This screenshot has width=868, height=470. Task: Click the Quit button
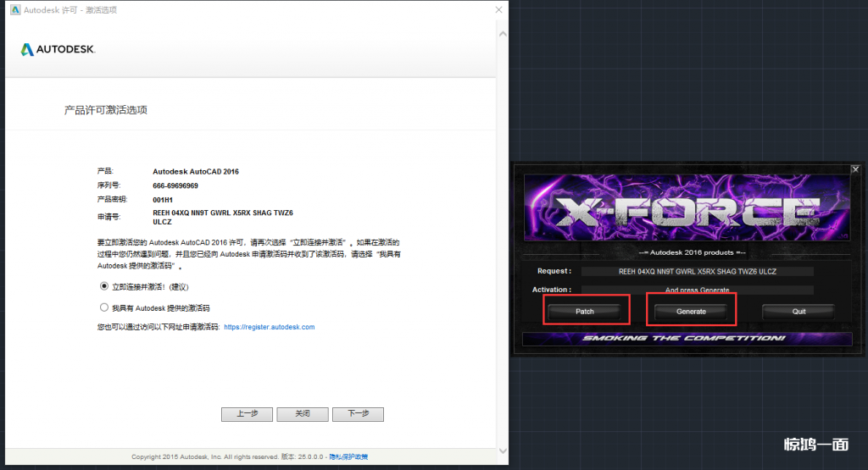(798, 312)
